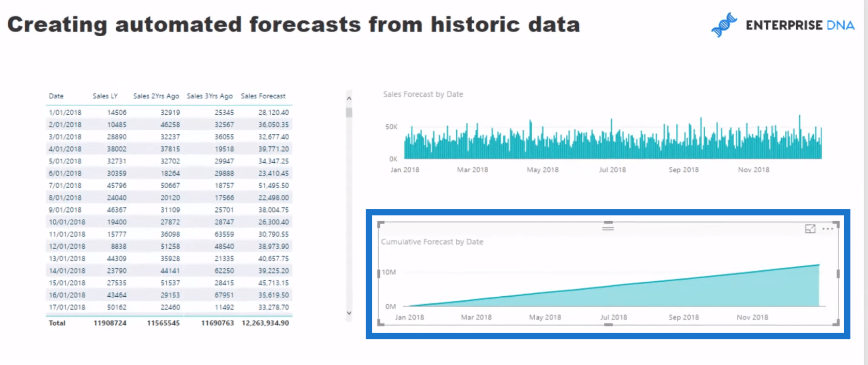Click the 5/01/2018 date cell
Image resolution: width=868 pixels, height=365 pixels.
pos(65,161)
